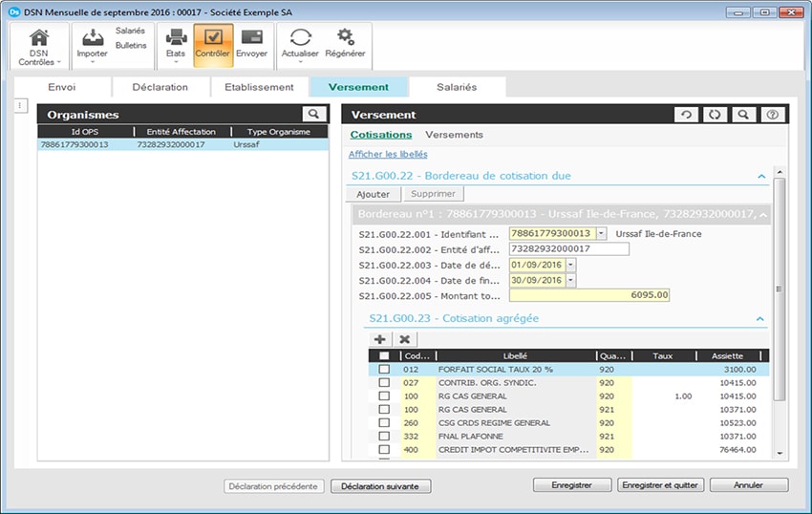Select Salariés in the Importer group

(131, 32)
